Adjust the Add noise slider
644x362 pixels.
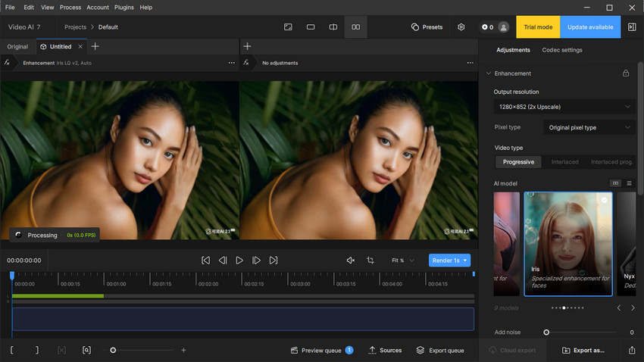(546, 332)
